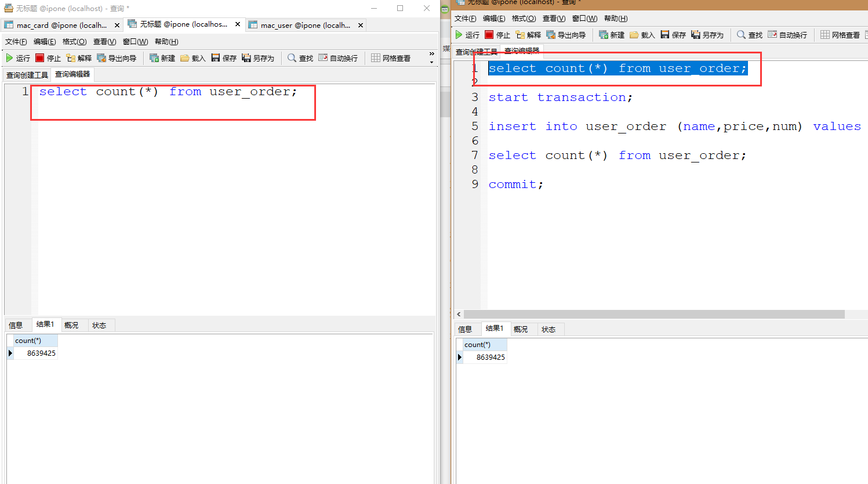Switch to 查询编辑器 tab in right window
This screenshot has width=868, height=484.
pyautogui.click(x=522, y=50)
